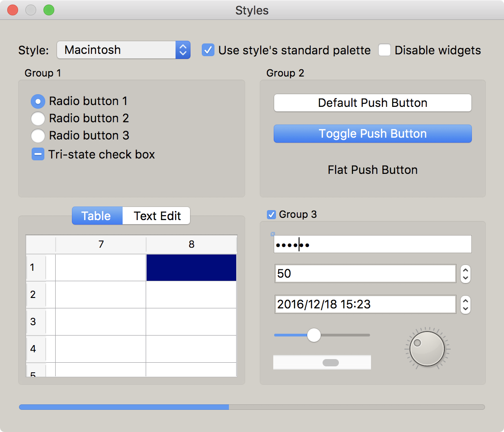The width and height of the screenshot is (504, 432).
Task: Uncheck Use style's standard palette
Action: click(208, 50)
